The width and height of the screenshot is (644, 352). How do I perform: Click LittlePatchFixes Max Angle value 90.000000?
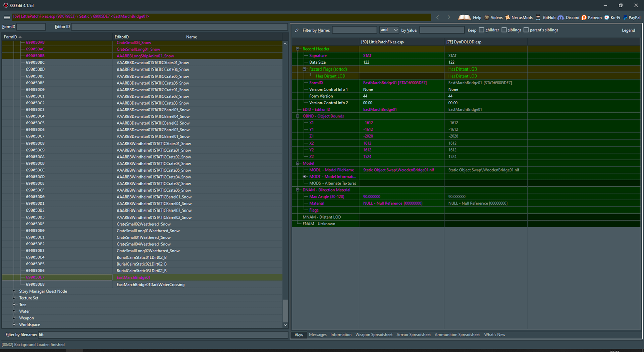tap(372, 197)
